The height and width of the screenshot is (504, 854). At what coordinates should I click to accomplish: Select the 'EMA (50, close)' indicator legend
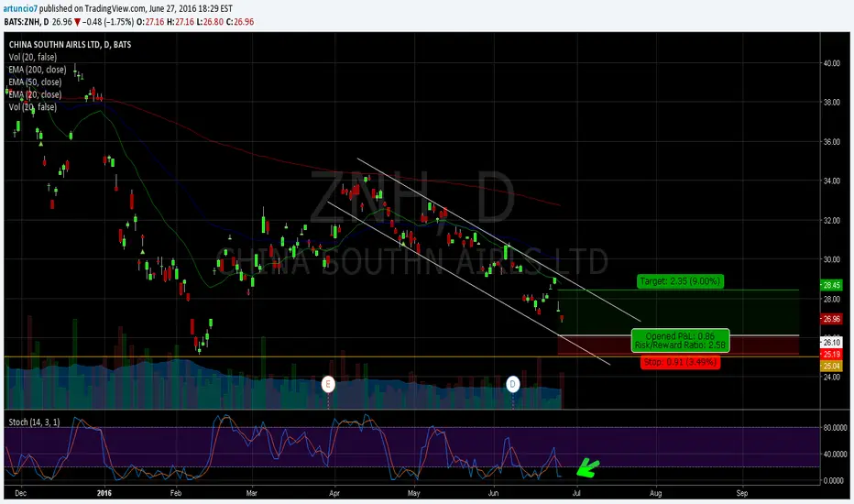(x=36, y=82)
